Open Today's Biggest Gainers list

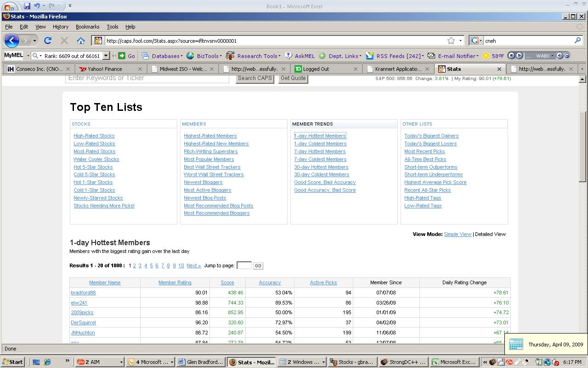click(431, 136)
